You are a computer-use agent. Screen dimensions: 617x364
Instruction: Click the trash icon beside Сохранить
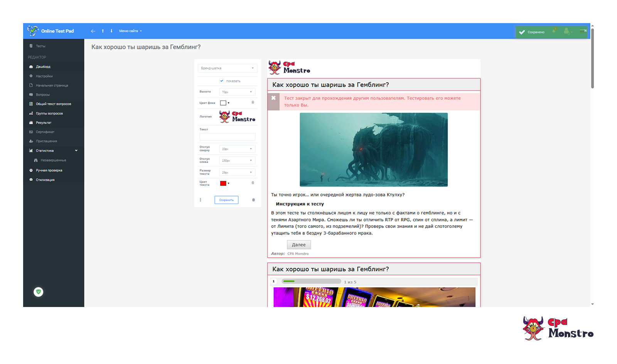(253, 200)
